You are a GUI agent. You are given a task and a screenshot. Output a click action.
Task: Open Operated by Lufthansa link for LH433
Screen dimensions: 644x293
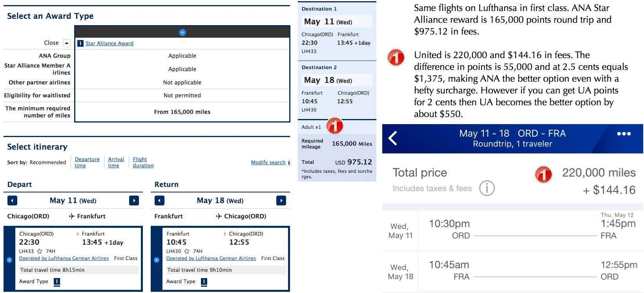64,258
